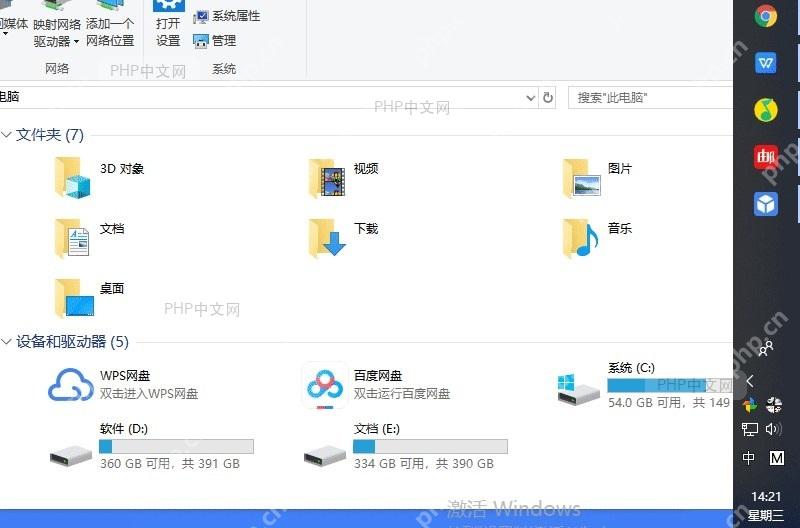Open the colorful pinwheel tray icon
The image size is (800, 528).
pos(750,406)
